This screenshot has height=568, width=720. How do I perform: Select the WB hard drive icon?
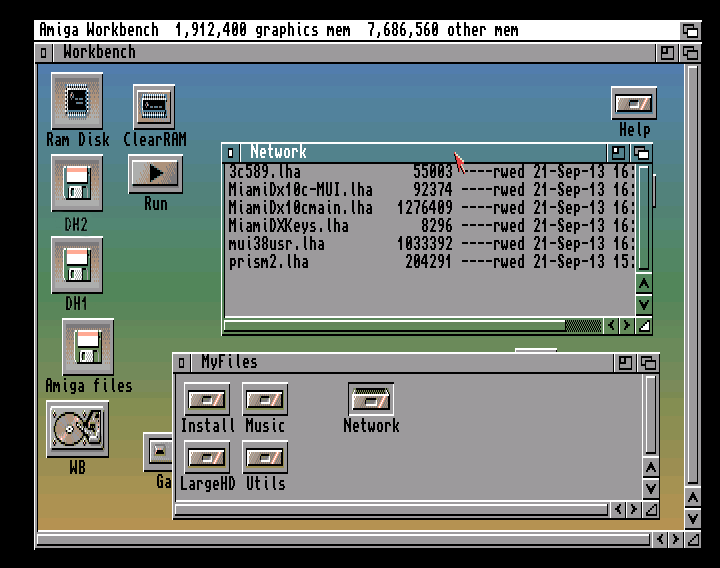(x=77, y=428)
